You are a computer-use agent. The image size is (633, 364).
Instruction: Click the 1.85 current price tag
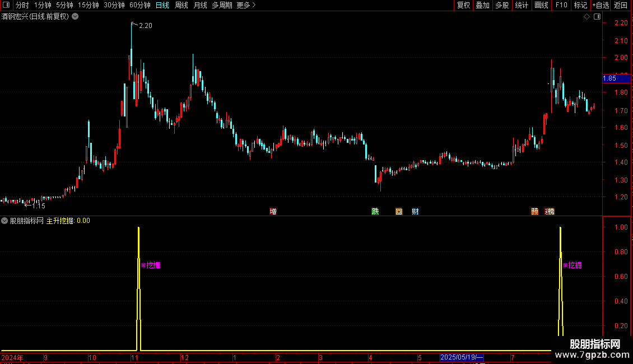[x=616, y=78]
